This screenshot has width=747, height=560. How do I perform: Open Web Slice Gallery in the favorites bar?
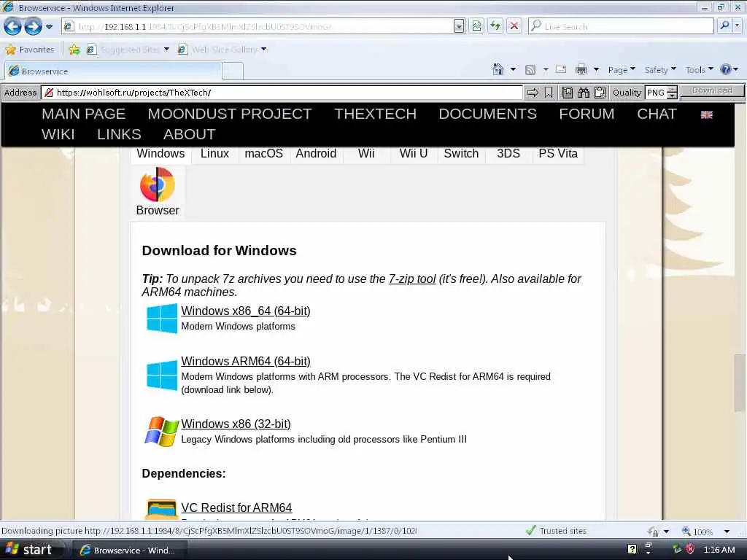(222, 50)
